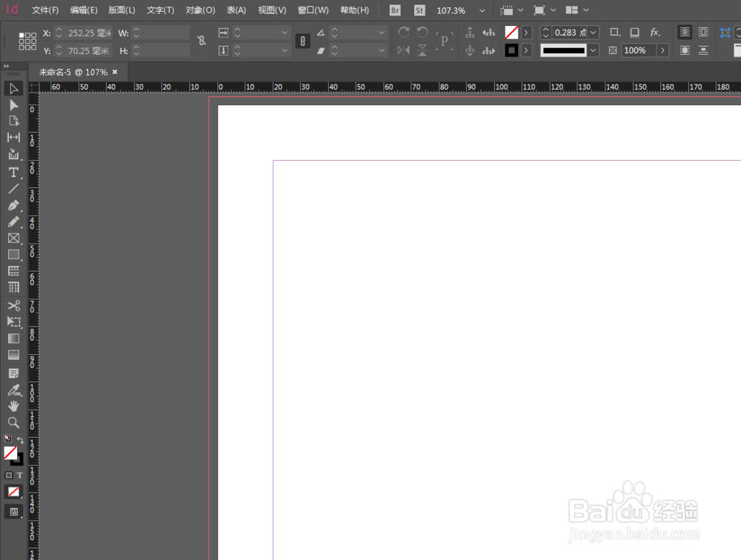Open the screen mode dropdown
Viewport: 741px width, 560px height.
pyautogui.click(x=554, y=10)
